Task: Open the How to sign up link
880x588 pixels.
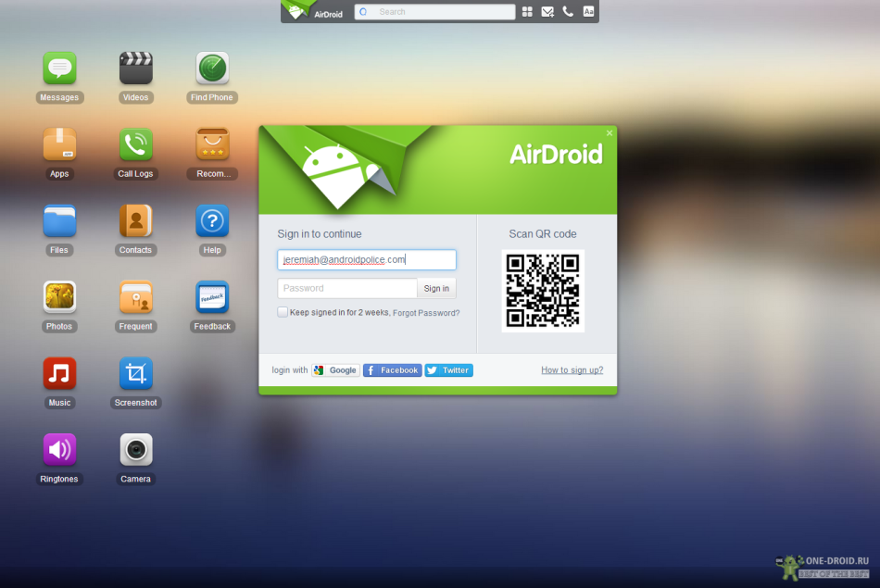Action: coord(572,370)
